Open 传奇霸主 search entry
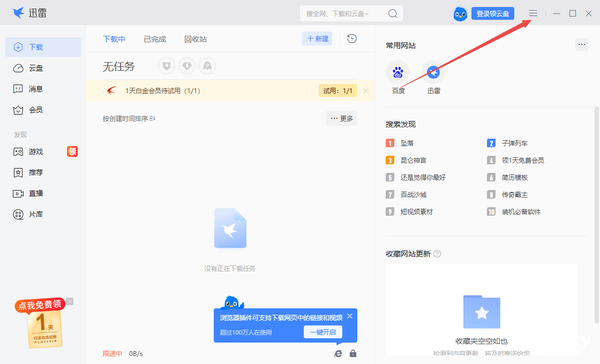The width and height of the screenshot is (600, 364). (x=507, y=195)
